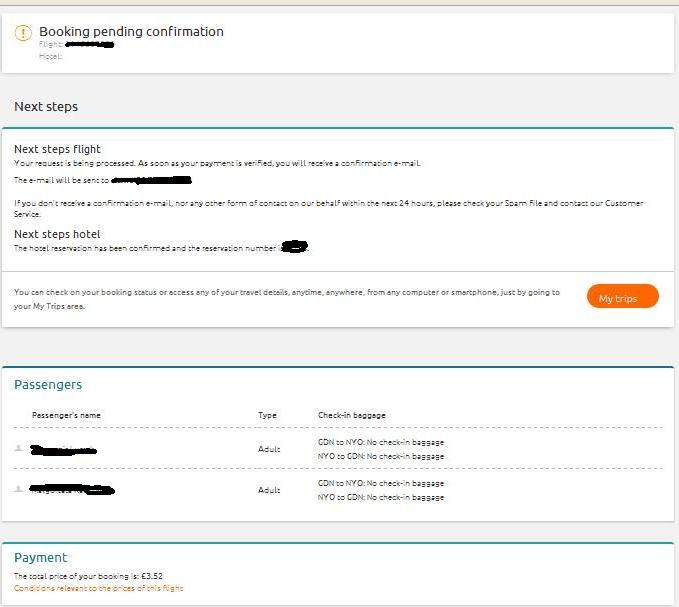The image size is (679, 607).
Task: Click the hotel reservation confirmed sentence
Action: click(x=161, y=248)
